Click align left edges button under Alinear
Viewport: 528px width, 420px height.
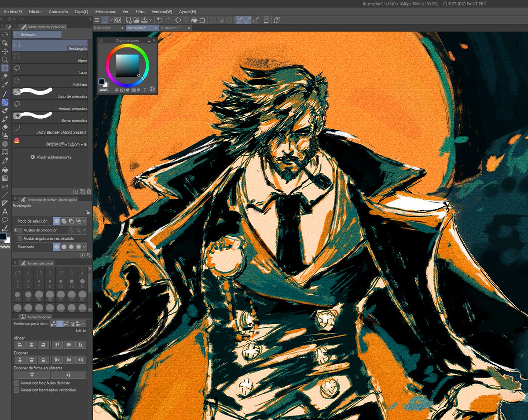(19, 345)
